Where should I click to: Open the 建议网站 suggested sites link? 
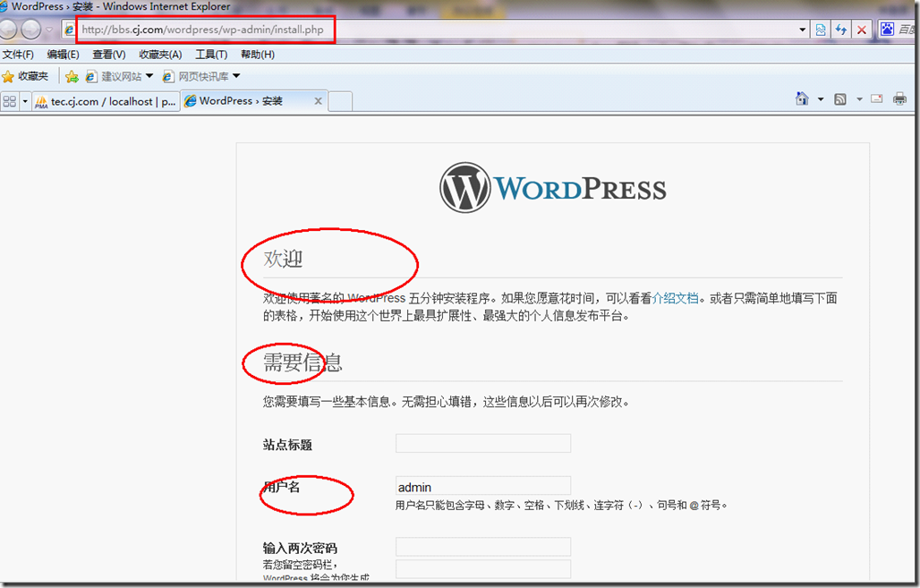[114, 76]
